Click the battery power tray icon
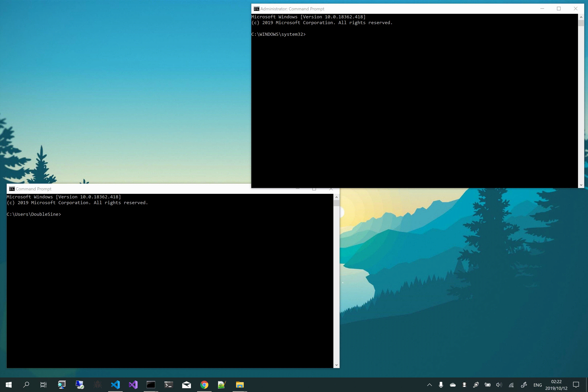 click(487, 385)
